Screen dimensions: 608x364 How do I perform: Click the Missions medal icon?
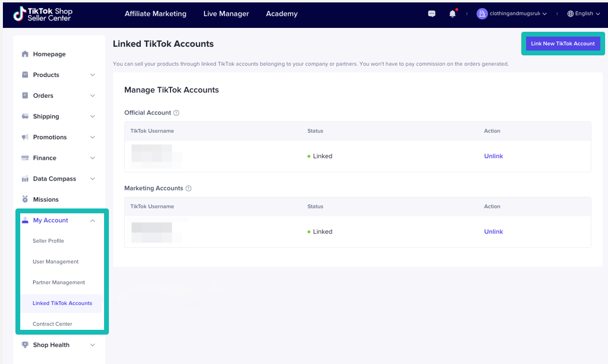click(25, 199)
